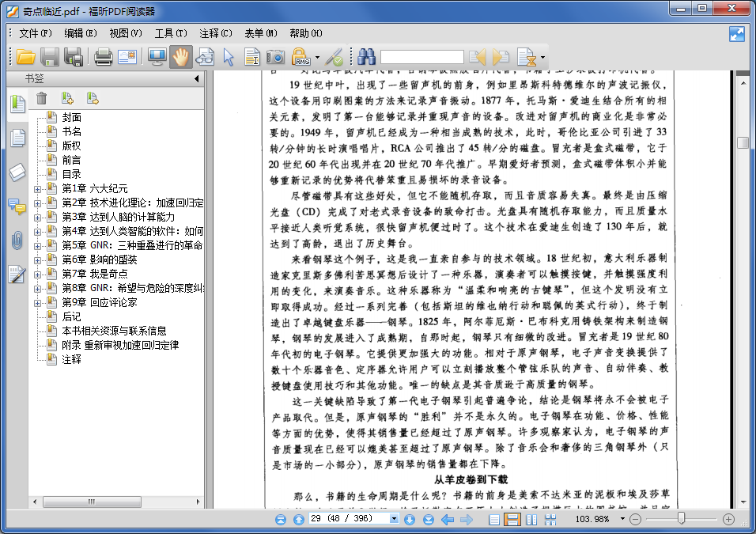
Task: Click the Save floppy disk icon
Action: point(49,58)
